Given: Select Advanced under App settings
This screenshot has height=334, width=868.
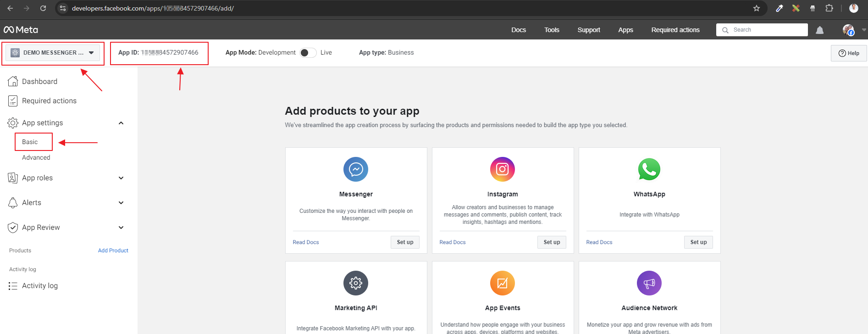Looking at the screenshot, I should pyautogui.click(x=36, y=157).
